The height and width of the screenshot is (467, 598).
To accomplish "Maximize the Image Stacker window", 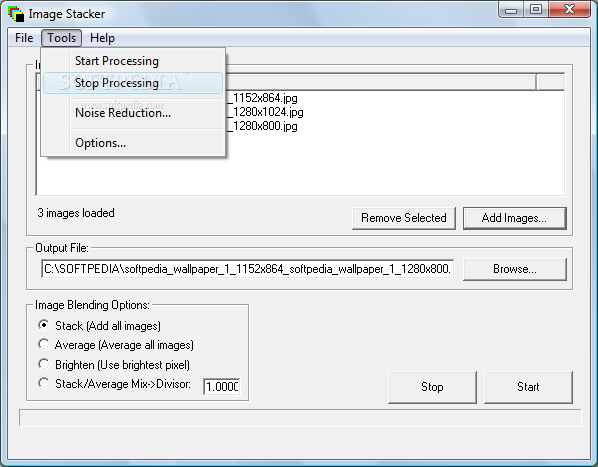I will click(x=536, y=10).
